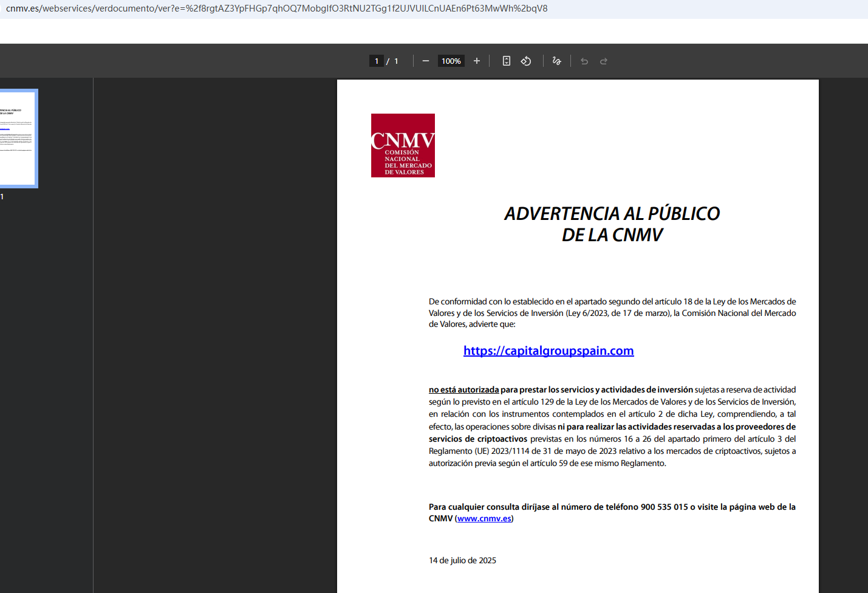
Task: Focus the cnmv.es browser address bar
Action: click(x=276, y=9)
